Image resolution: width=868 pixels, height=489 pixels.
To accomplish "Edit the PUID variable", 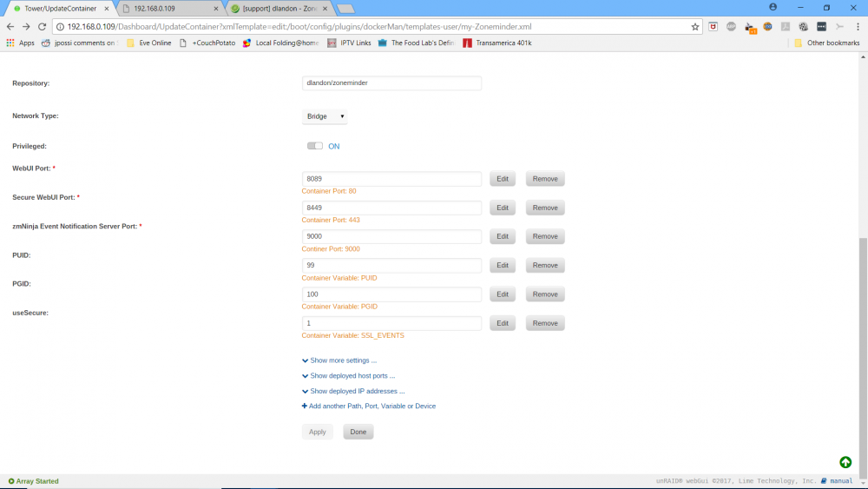I will pyautogui.click(x=503, y=265).
